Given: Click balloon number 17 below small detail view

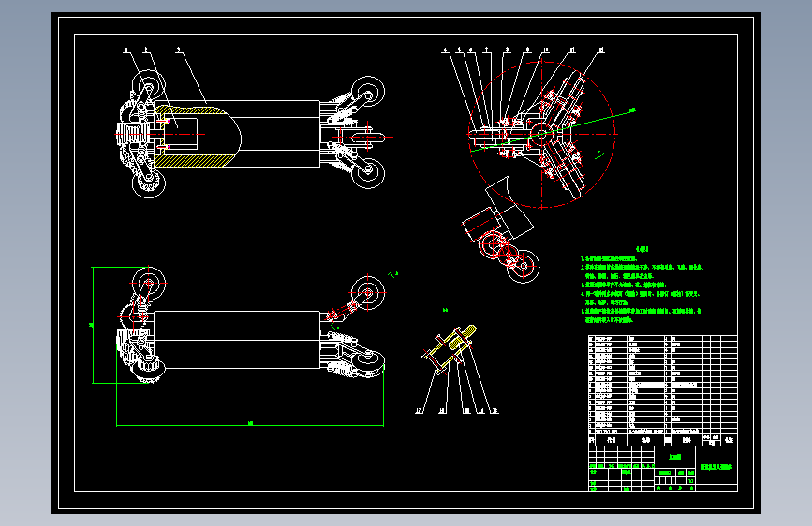Looking at the screenshot, I should pyautogui.click(x=419, y=411).
